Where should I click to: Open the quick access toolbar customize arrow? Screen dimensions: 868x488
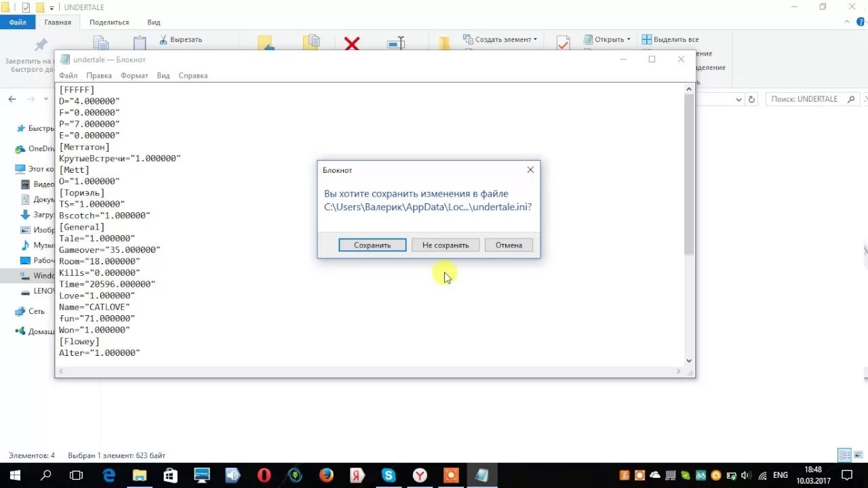pyautogui.click(x=52, y=7)
